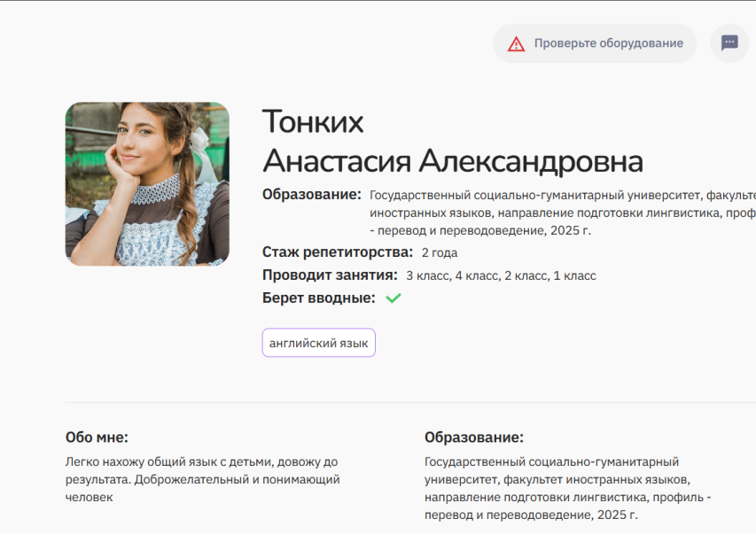Click the '2 года' experience value
This screenshot has height=534, width=756.
click(440, 252)
